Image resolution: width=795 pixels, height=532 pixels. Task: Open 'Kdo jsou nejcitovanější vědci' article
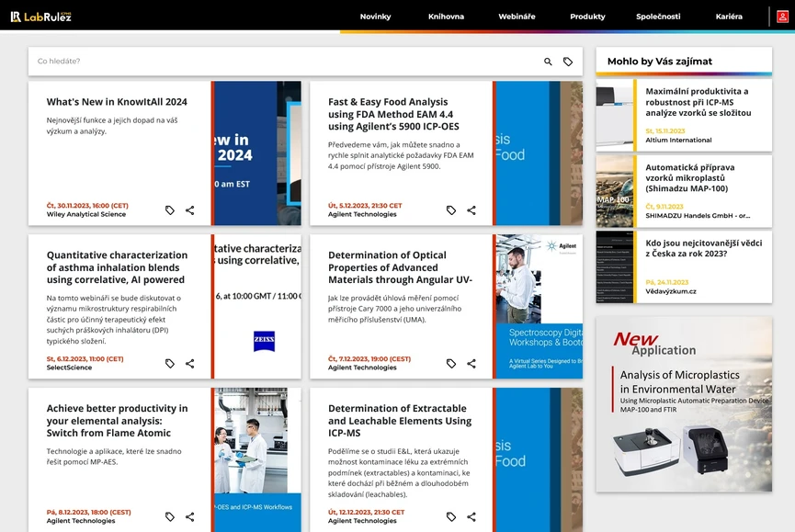(704, 248)
